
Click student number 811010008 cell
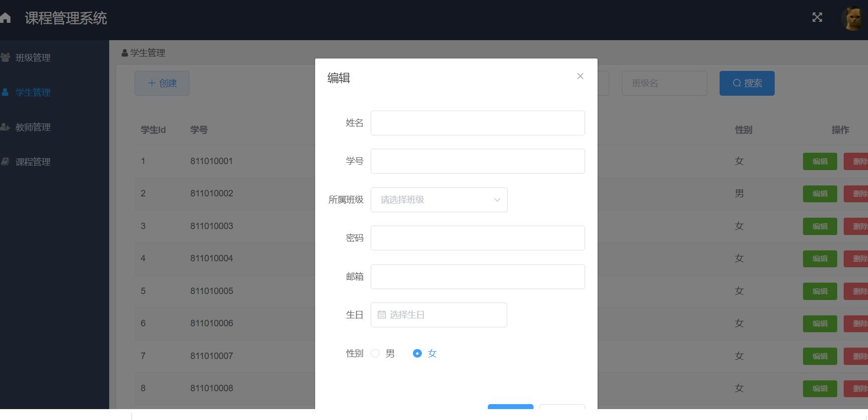(211, 388)
